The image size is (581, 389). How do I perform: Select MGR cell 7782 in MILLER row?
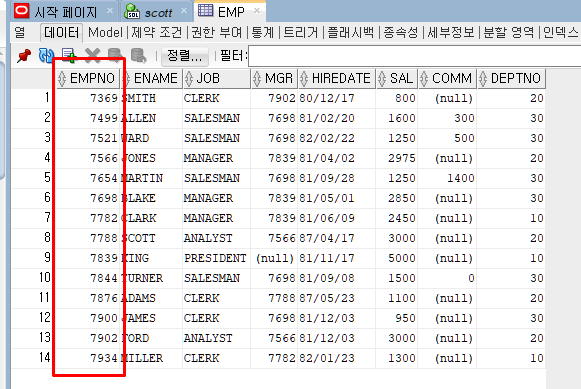tap(274, 358)
